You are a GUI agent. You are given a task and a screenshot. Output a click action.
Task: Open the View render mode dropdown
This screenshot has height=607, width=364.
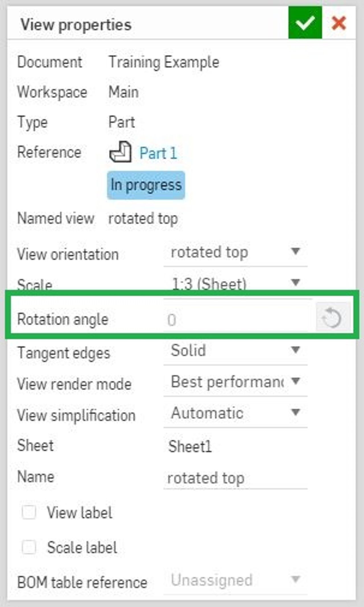[296, 381]
